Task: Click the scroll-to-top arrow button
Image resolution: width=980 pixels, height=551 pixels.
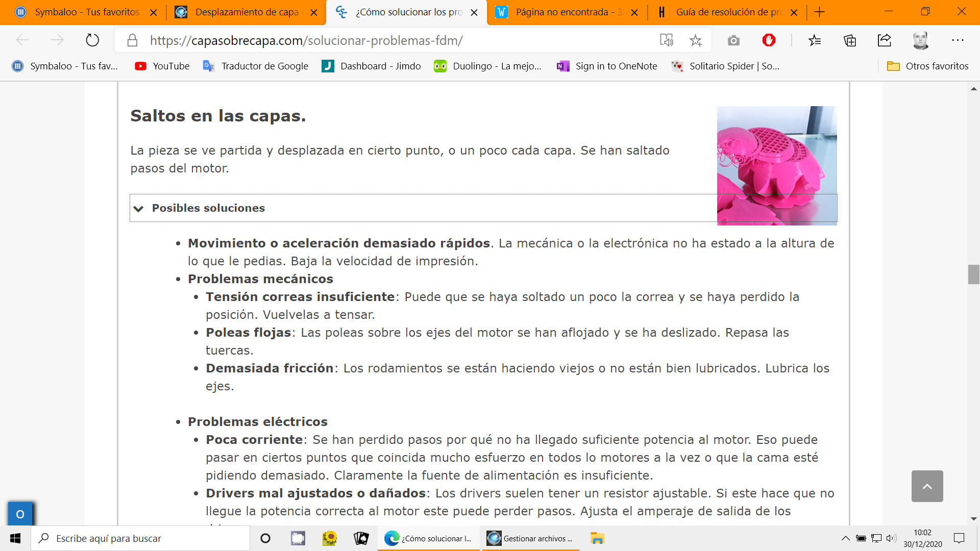Action: click(x=927, y=486)
